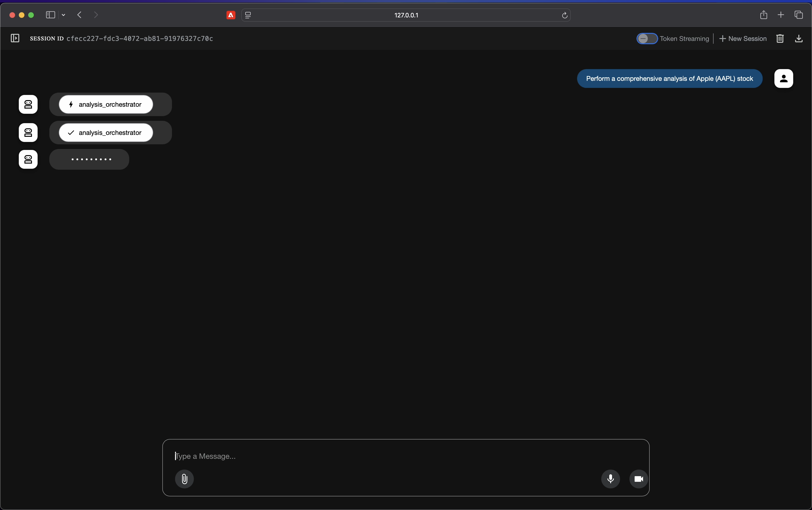Click the microphone icon in message box

610,479
